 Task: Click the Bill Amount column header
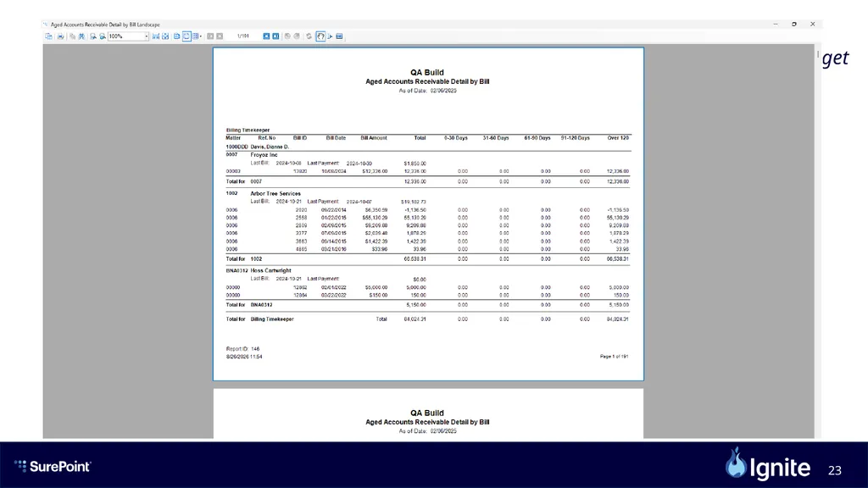pyautogui.click(x=374, y=138)
